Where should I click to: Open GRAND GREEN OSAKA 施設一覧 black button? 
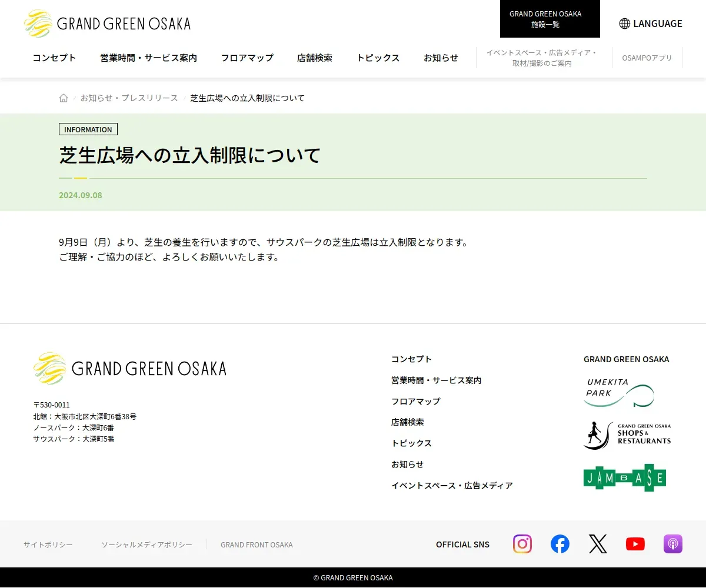click(x=550, y=19)
